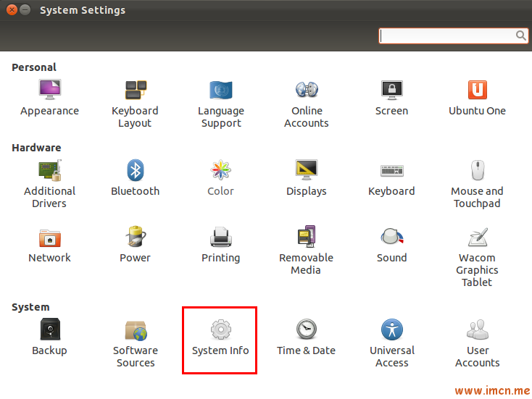This screenshot has width=532, height=399.
Task: Open the Displays monitor icon
Action: click(x=307, y=170)
